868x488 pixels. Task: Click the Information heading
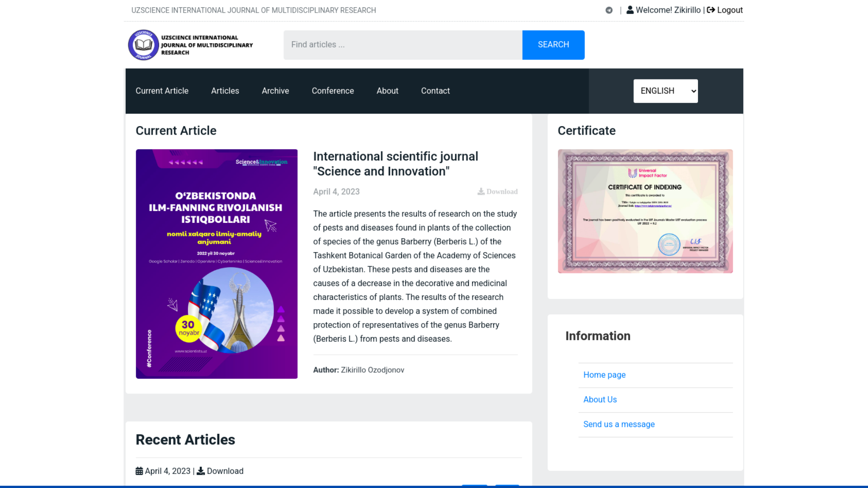[598, 336]
